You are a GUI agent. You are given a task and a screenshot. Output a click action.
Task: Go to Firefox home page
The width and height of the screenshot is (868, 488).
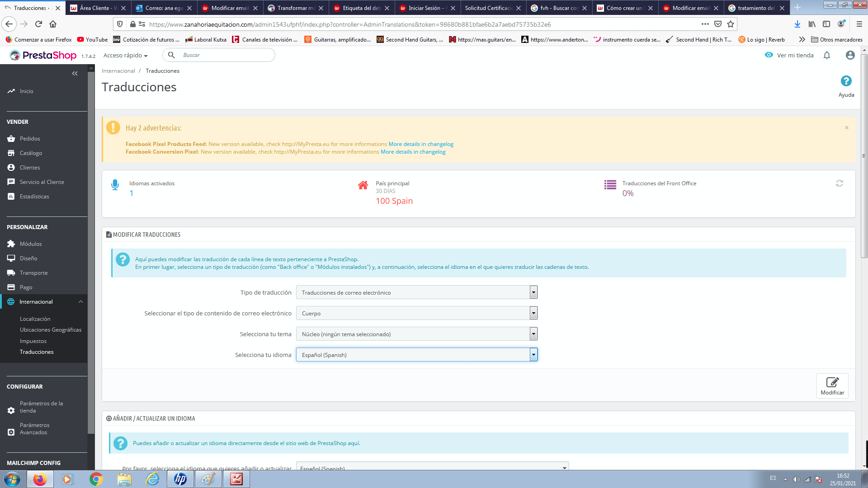tap(53, 24)
